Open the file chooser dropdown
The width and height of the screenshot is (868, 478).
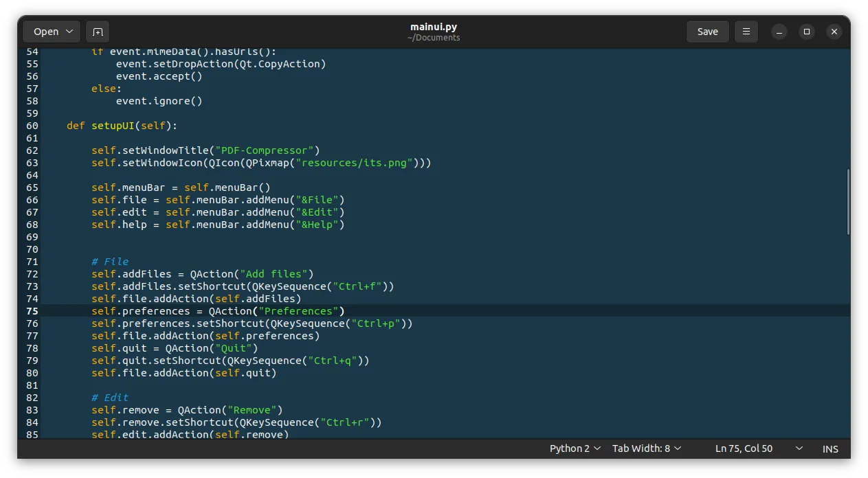pyautogui.click(x=52, y=32)
